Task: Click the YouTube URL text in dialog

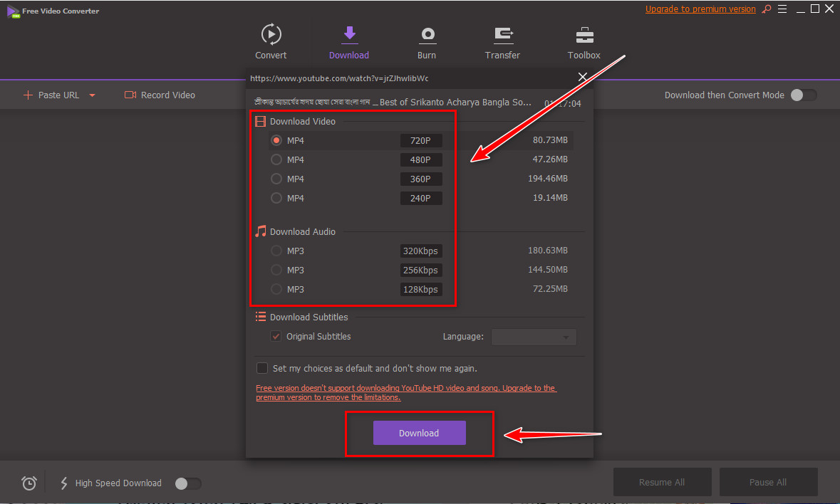Action: (339, 78)
